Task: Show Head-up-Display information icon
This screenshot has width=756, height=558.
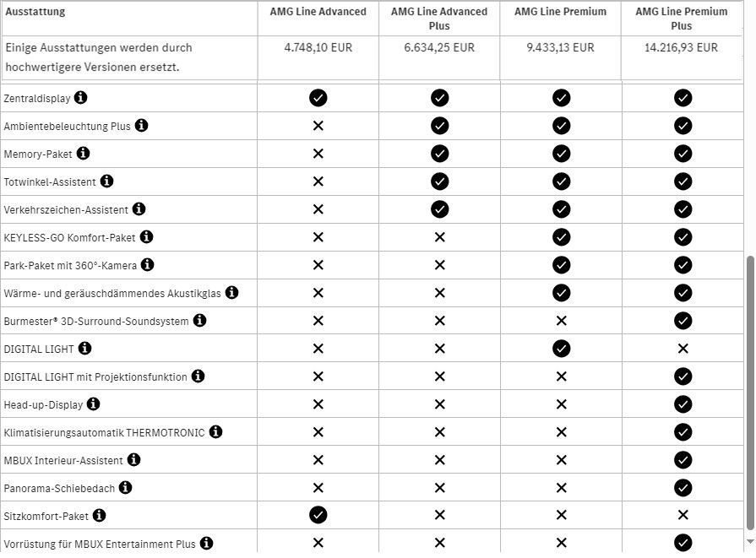Action: 93,404
